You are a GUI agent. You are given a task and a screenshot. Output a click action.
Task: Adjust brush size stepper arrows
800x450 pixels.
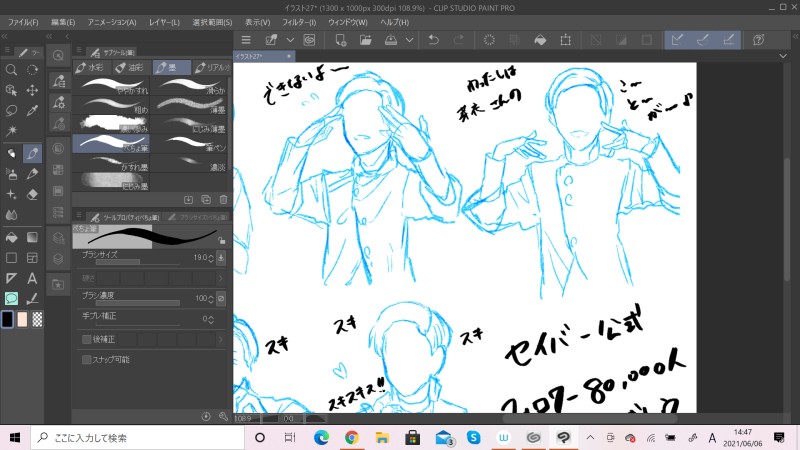[211, 258]
